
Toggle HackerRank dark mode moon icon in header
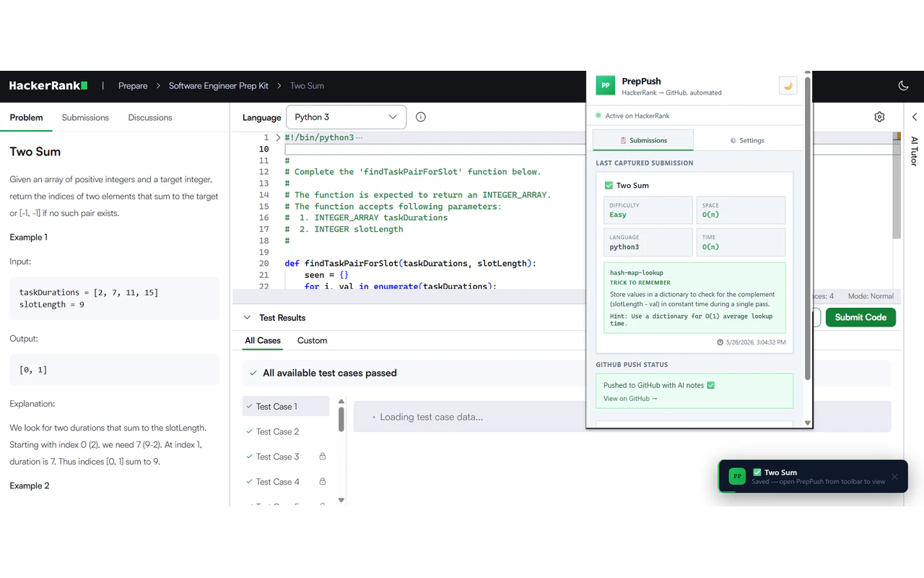click(903, 86)
